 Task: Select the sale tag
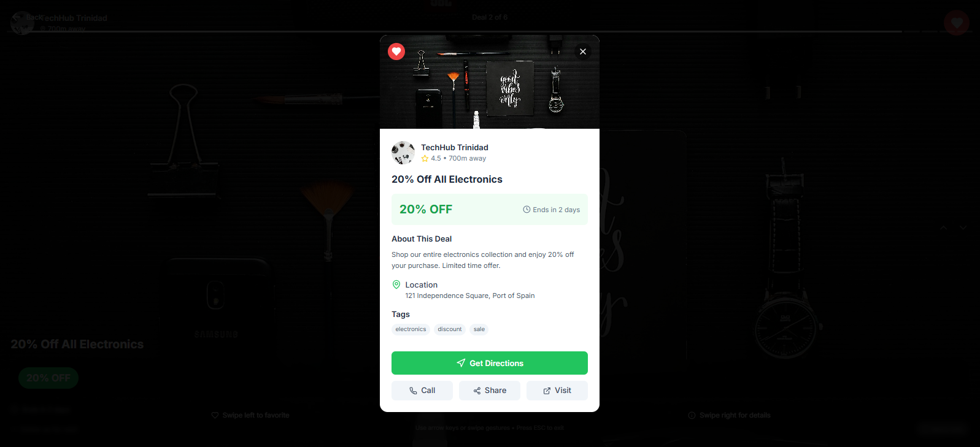pyautogui.click(x=479, y=329)
